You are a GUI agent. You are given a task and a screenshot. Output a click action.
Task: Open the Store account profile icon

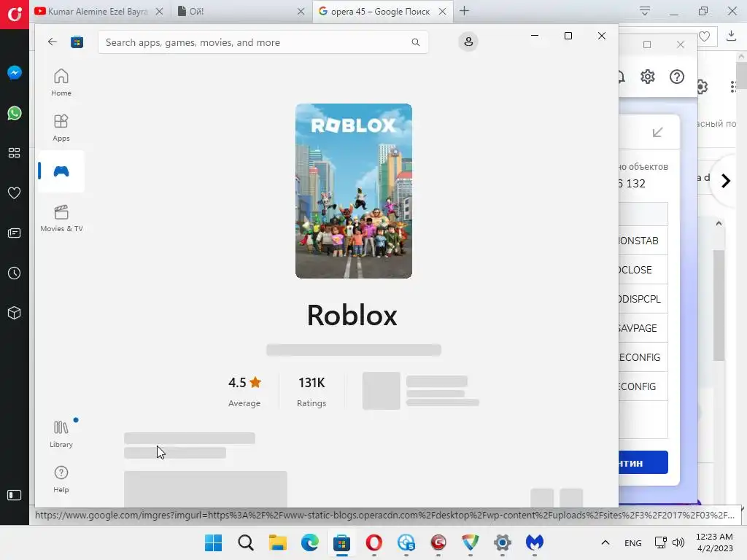tap(468, 42)
